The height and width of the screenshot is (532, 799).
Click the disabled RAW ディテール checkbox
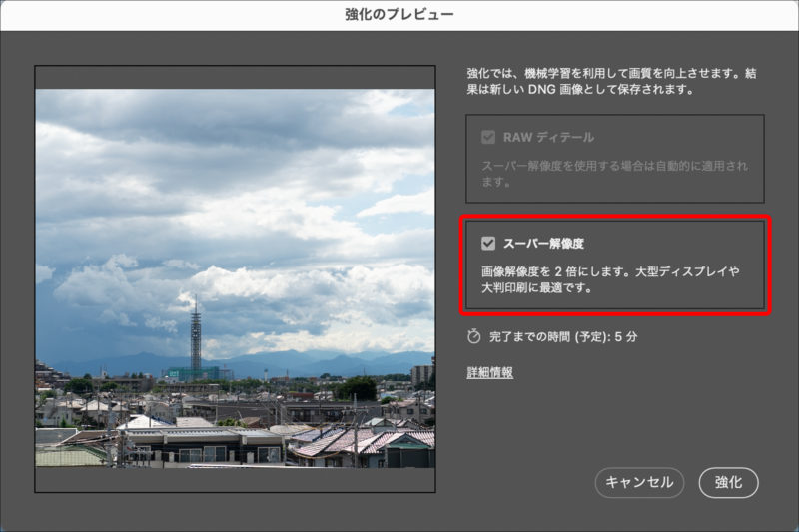[x=488, y=137]
